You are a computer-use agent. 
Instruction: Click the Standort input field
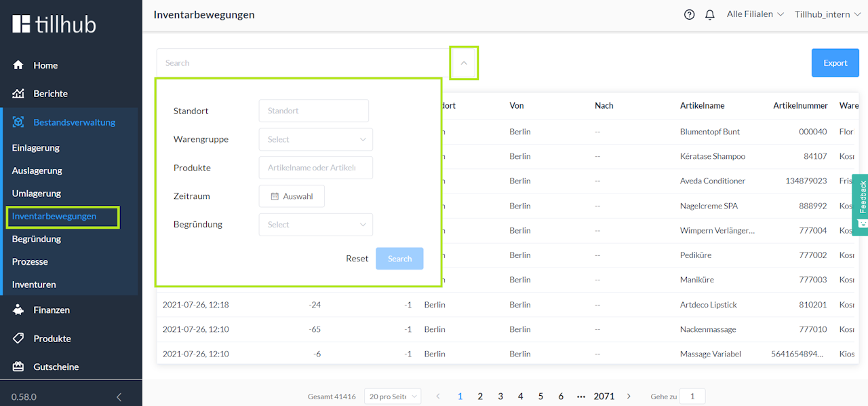313,111
